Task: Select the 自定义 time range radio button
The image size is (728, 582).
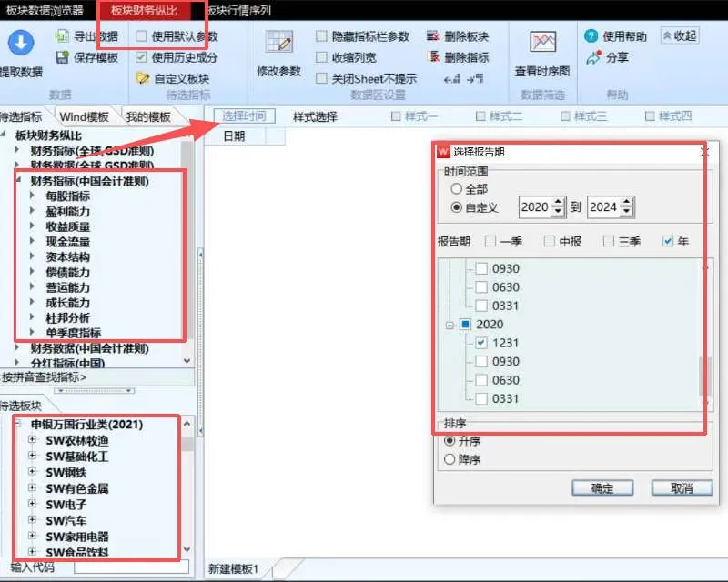Action: [x=457, y=207]
